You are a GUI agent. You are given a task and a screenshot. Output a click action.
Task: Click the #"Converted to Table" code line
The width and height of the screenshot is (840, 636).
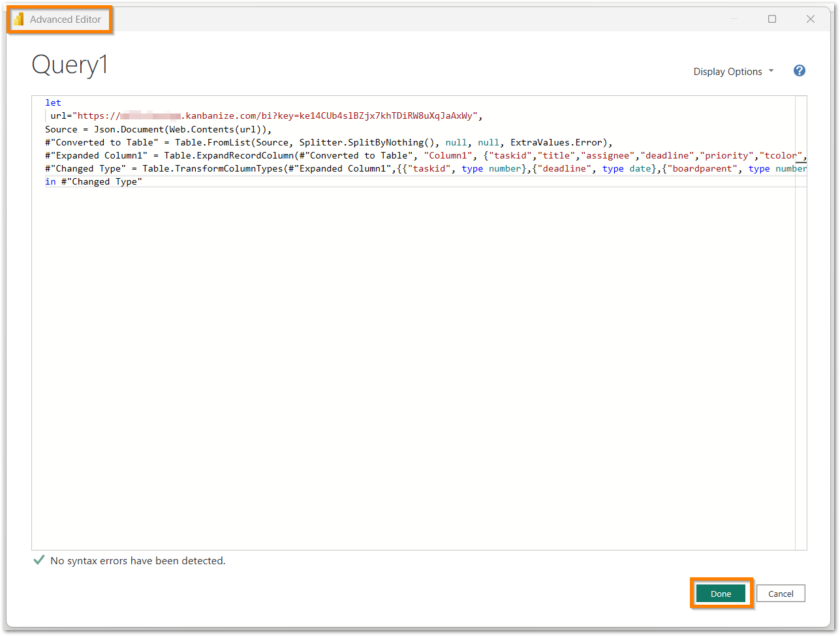(329, 142)
